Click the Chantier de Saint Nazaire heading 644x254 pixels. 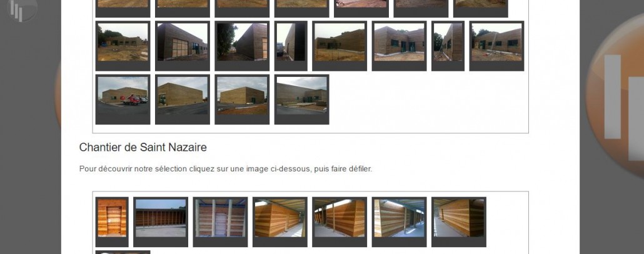click(143, 147)
